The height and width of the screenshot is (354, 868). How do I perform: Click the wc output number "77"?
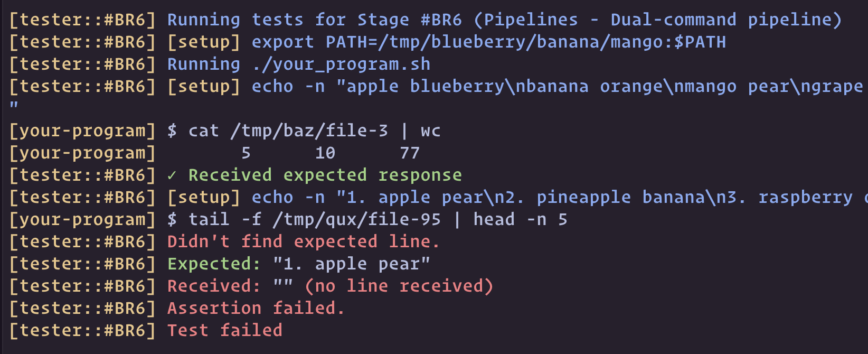(x=410, y=153)
